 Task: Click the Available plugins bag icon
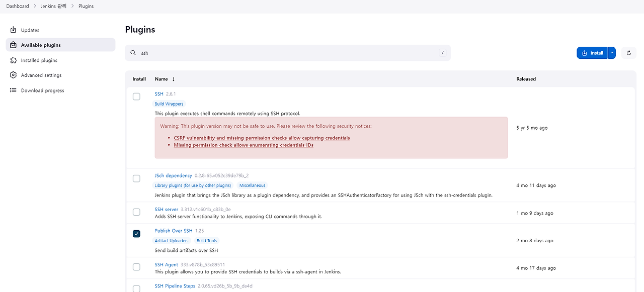tap(14, 45)
